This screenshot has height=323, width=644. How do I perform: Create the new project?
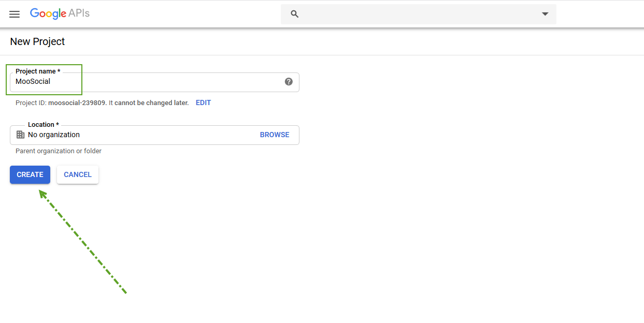[x=30, y=174]
